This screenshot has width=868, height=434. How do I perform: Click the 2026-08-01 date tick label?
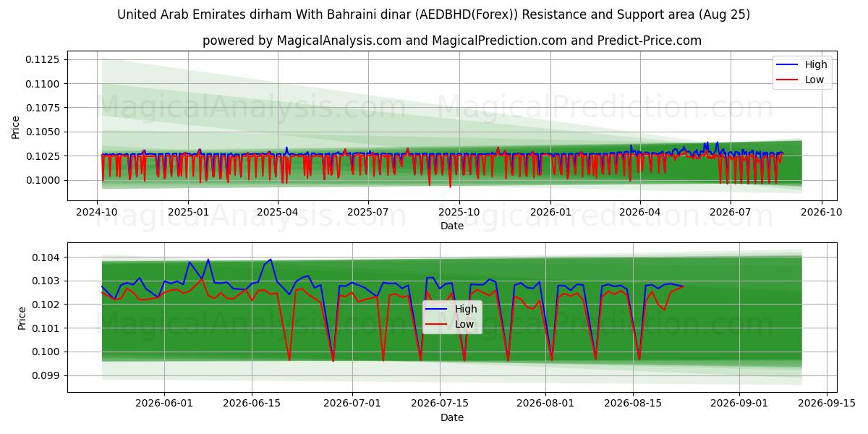[545, 404]
